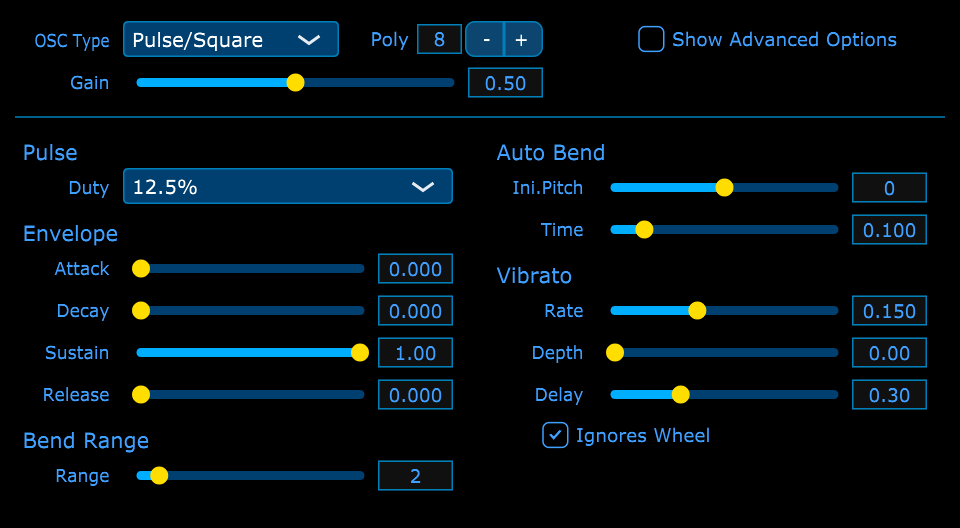Uncheck the Ignores Wheel checkbox
Screen dimensions: 960x528
point(555,436)
